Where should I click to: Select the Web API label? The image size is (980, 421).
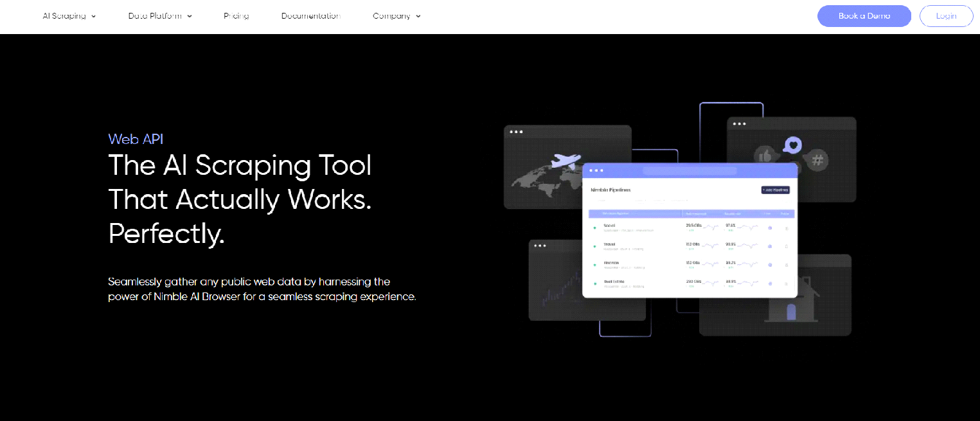136,138
